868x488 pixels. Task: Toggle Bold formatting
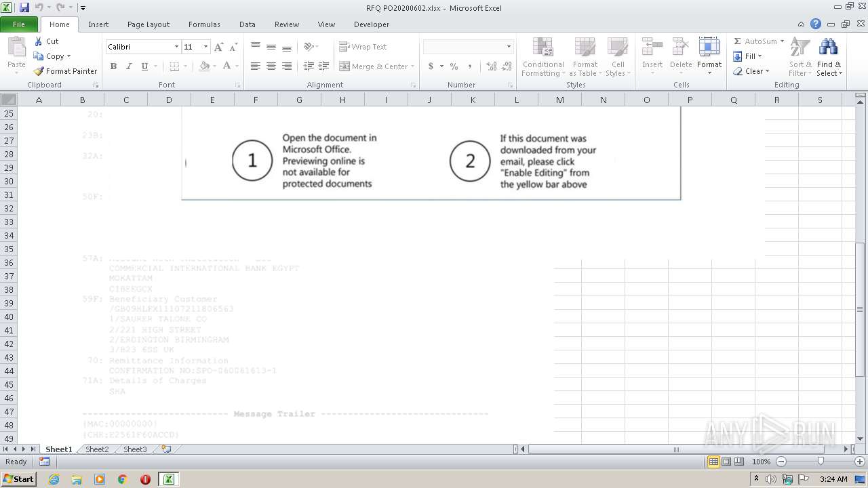(x=113, y=66)
